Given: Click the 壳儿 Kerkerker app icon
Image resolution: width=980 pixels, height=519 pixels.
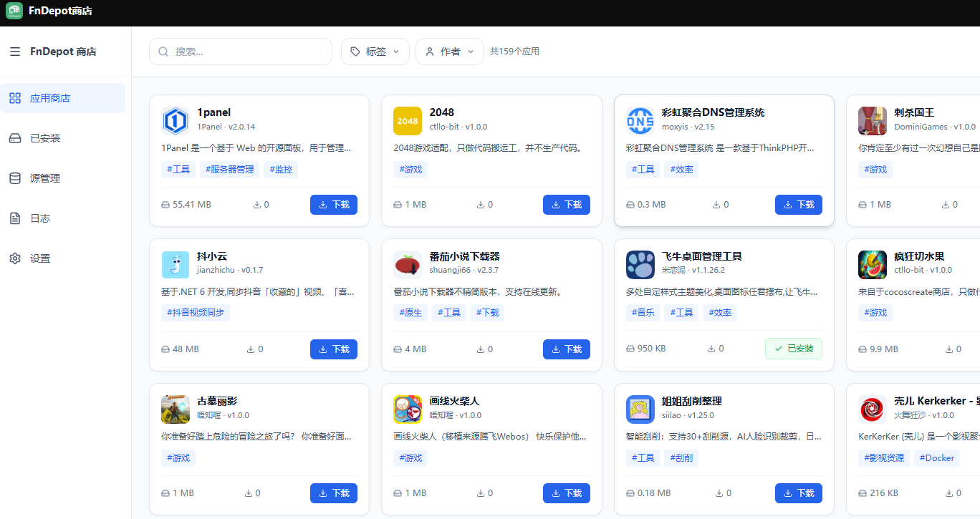Looking at the screenshot, I should click(x=873, y=409).
